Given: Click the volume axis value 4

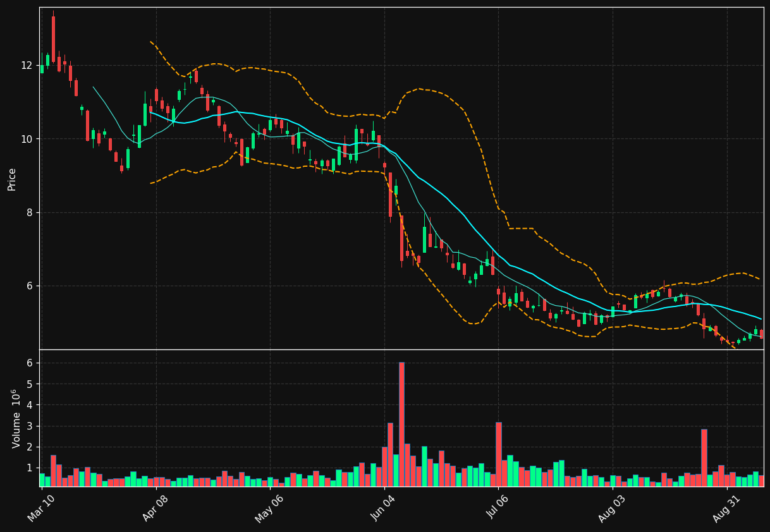Looking at the screenshot, I should 30,405.
